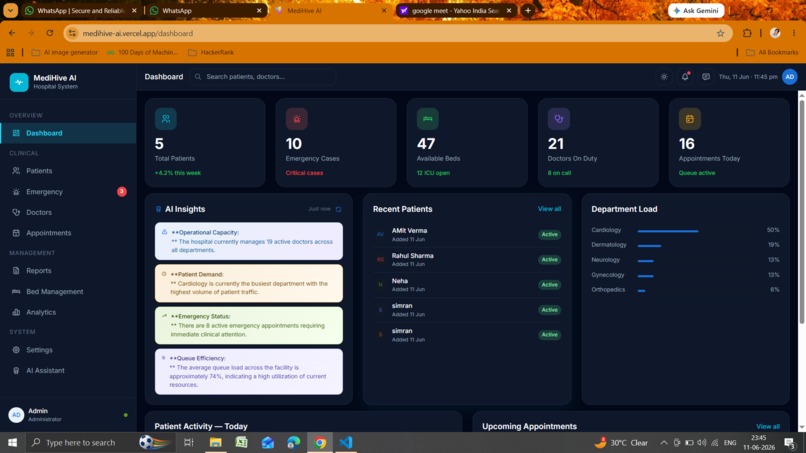This screenshot has width=806, height=453.
Task: Click the Admin user profile at sidebar bottom
Action: [68, 415]
